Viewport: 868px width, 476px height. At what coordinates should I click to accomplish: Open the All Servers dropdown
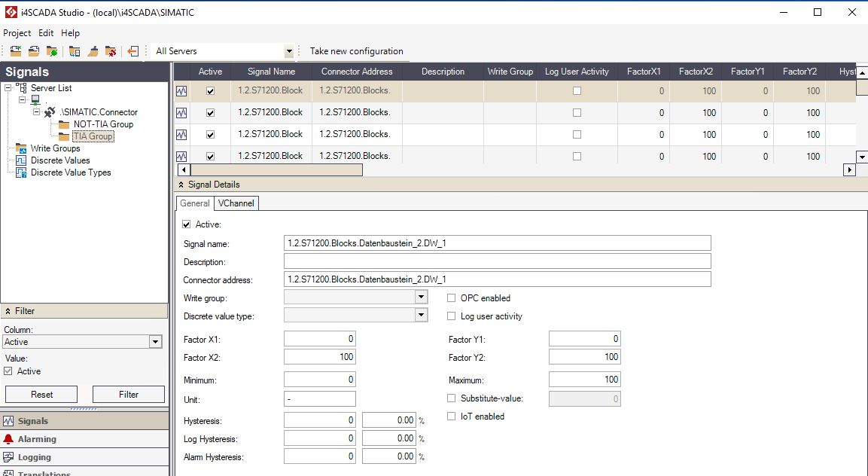click(289, 51)
